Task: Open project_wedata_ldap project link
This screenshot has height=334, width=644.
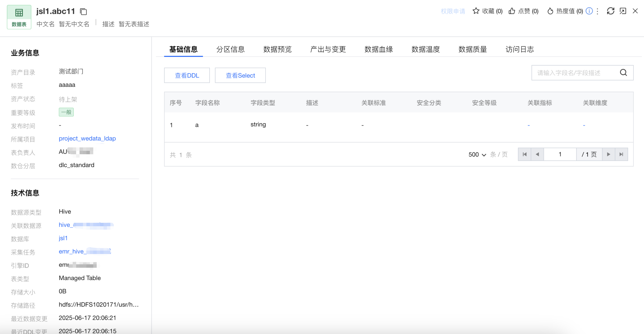Action: pyautogui.click(x=87, y=138)
